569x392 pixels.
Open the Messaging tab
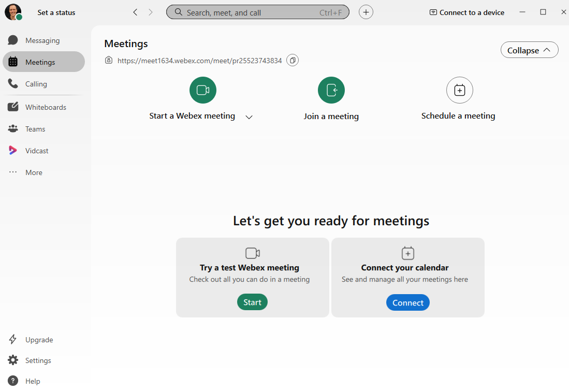pyautogui.click(x=43, y=40)
